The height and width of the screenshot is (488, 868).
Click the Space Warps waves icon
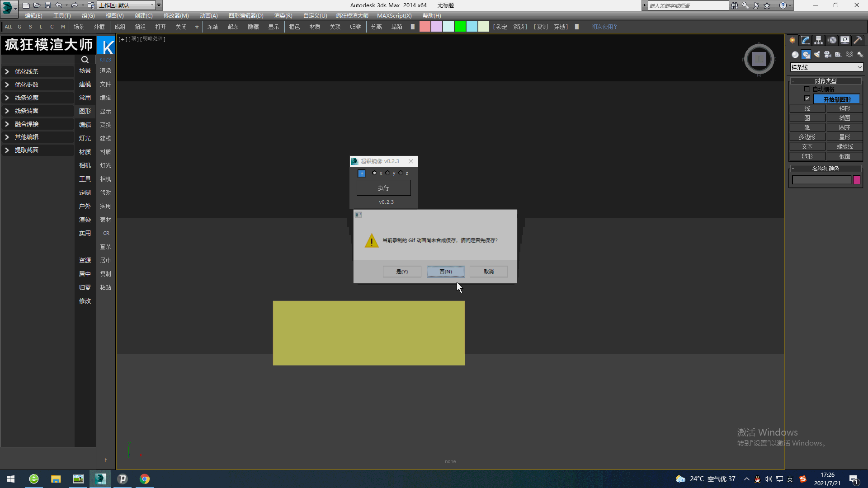click(849, 55)
